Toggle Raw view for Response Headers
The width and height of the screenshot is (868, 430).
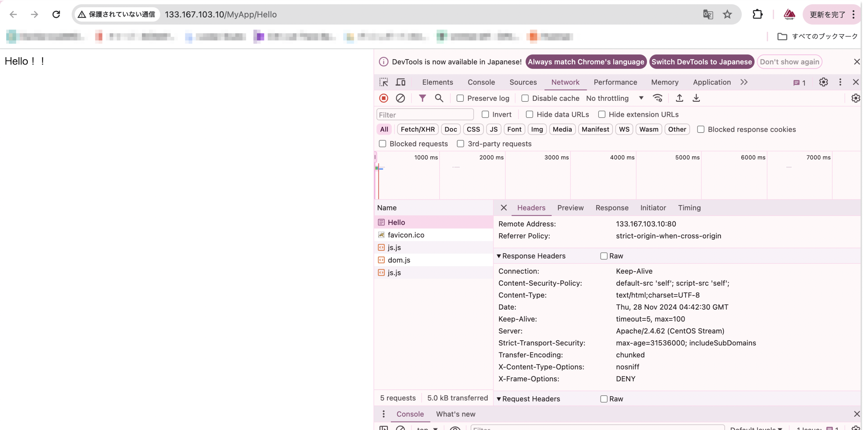(x=603, y=256)
